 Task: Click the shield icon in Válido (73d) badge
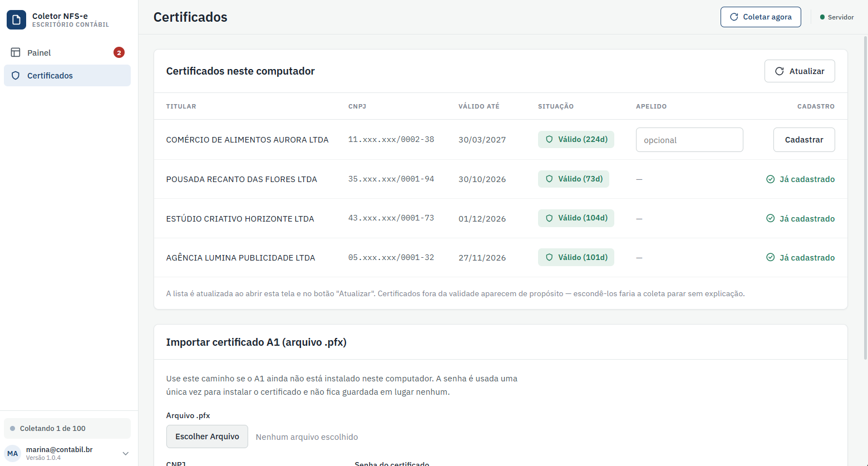pyautogui.click(x=549, y=179)
